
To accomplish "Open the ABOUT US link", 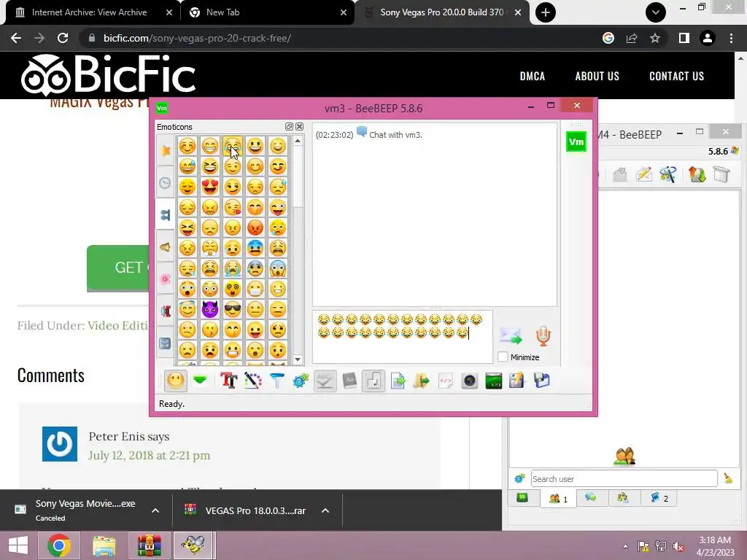I will coord(597,76).
